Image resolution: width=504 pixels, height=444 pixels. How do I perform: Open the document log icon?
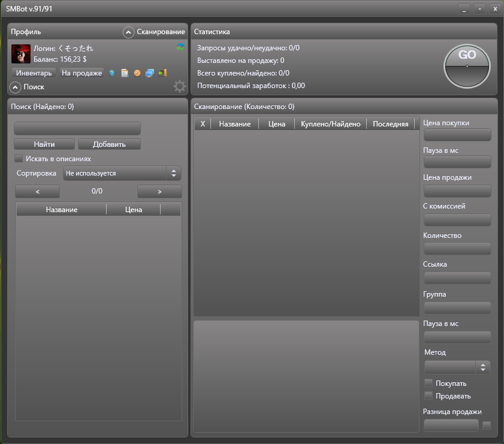tap(125, 73)
